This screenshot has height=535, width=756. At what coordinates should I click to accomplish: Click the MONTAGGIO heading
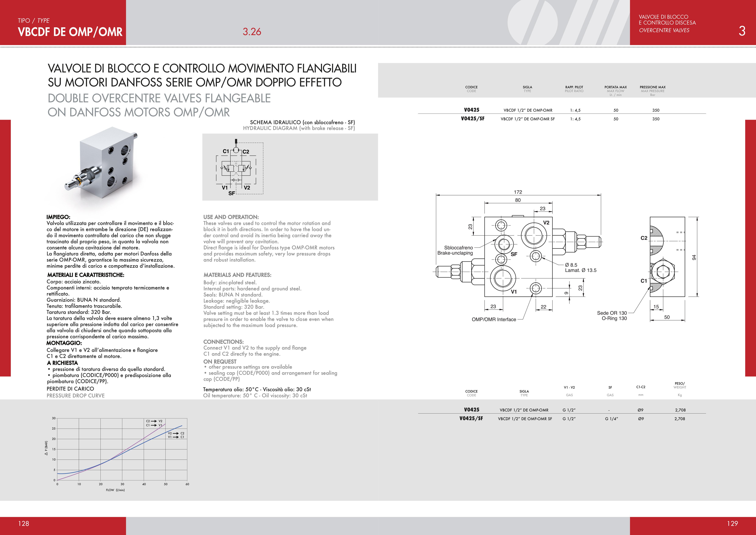[64, 343]
